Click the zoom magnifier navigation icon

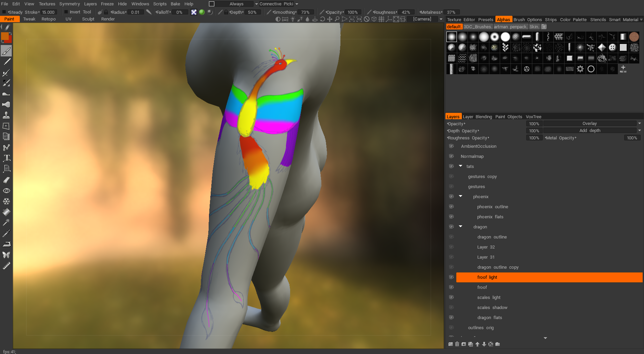[x=337, y=19]
